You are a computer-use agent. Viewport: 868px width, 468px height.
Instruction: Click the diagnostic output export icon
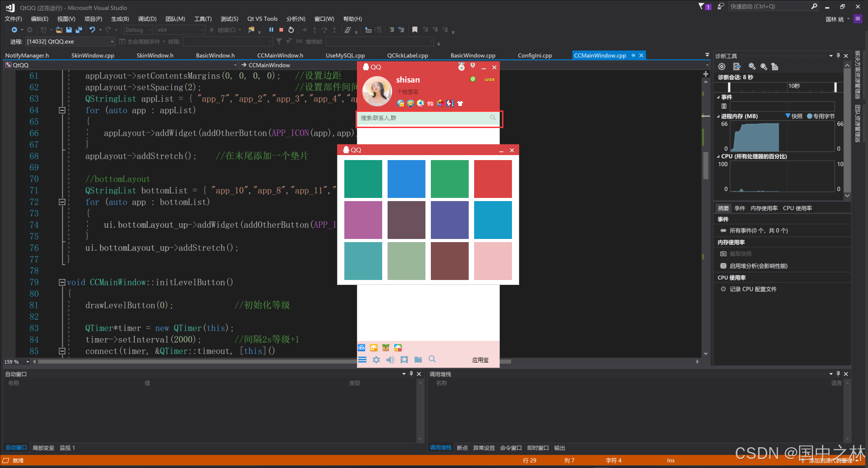737,67
